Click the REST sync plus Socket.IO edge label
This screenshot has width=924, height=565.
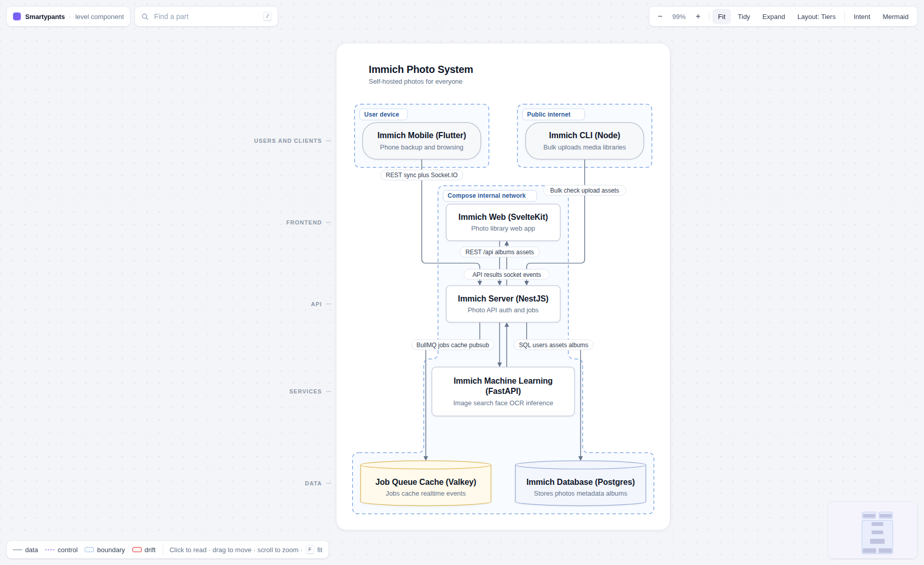(421, 175)
